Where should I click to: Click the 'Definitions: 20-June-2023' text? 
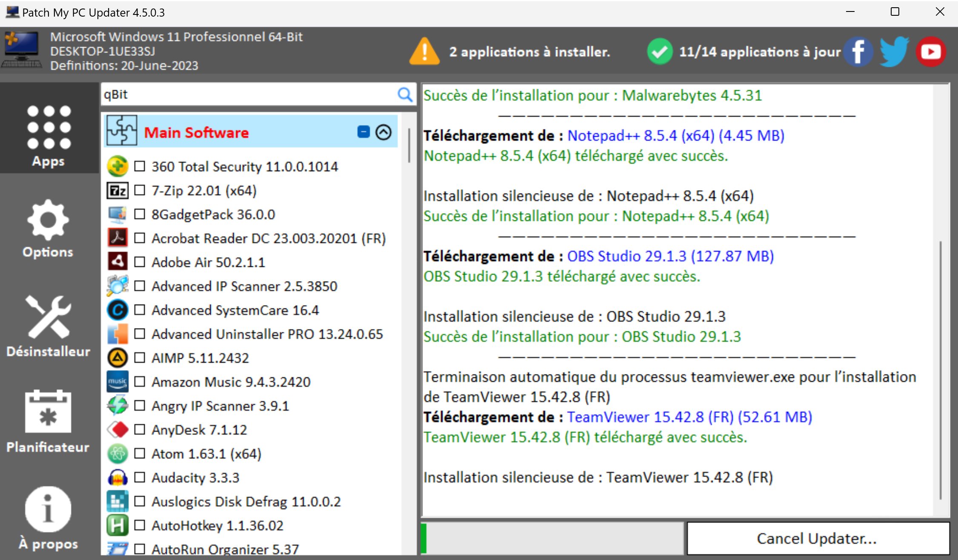[124, 66]
